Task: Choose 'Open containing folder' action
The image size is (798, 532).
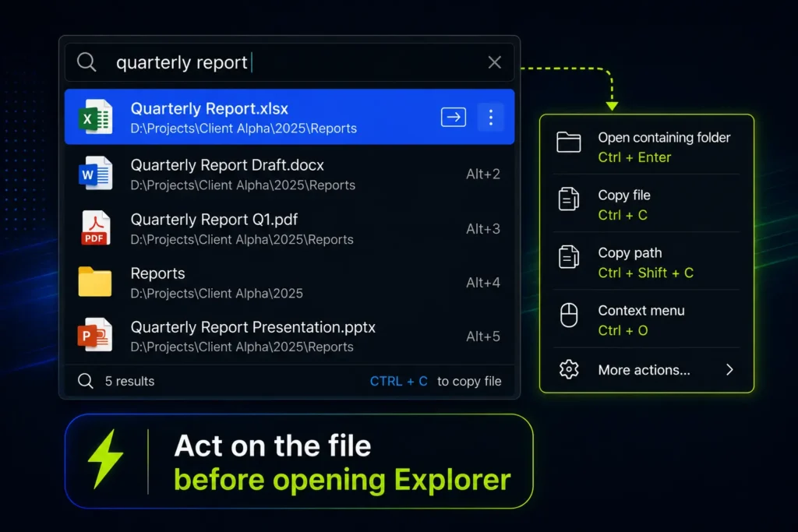Action: pos(646,147)
